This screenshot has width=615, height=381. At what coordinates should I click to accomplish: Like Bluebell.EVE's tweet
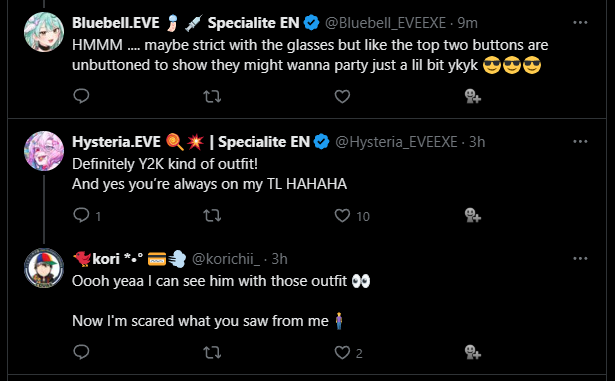coord(342,97)
